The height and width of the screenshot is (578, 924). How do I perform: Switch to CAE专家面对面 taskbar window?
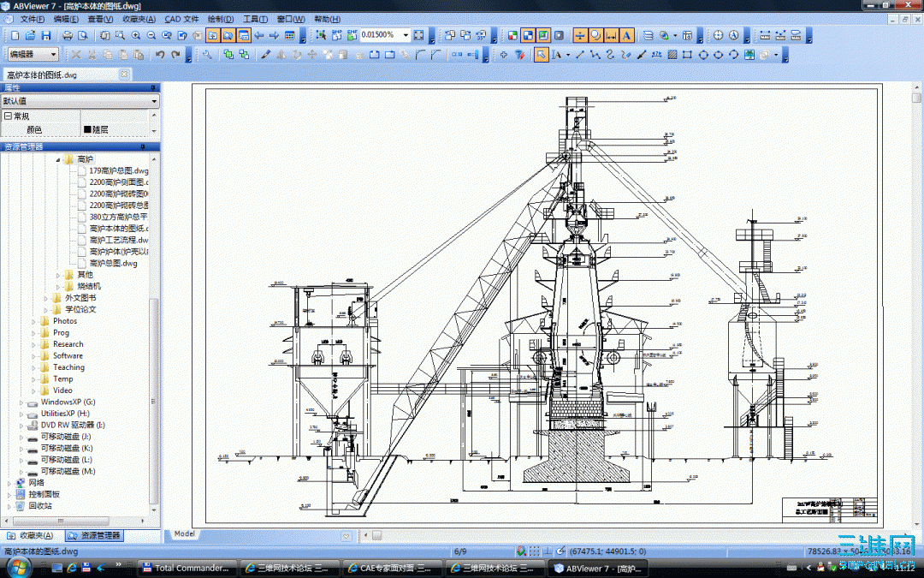point(392,568)
